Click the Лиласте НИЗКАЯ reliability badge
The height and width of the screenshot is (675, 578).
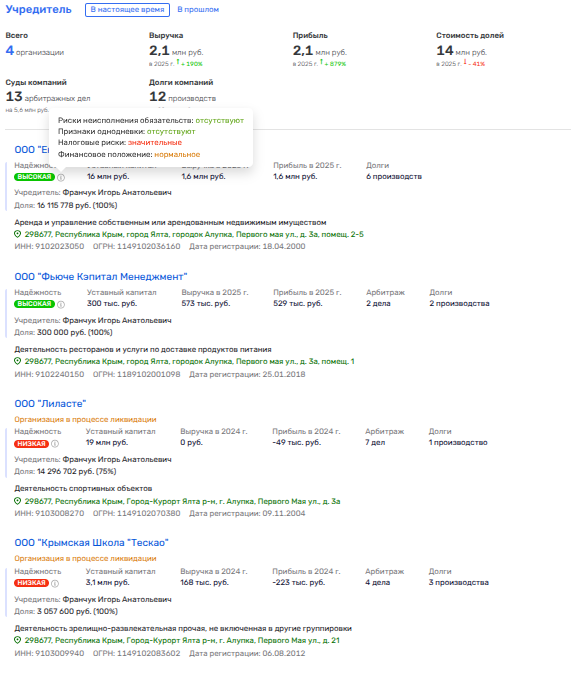[31, 443]
